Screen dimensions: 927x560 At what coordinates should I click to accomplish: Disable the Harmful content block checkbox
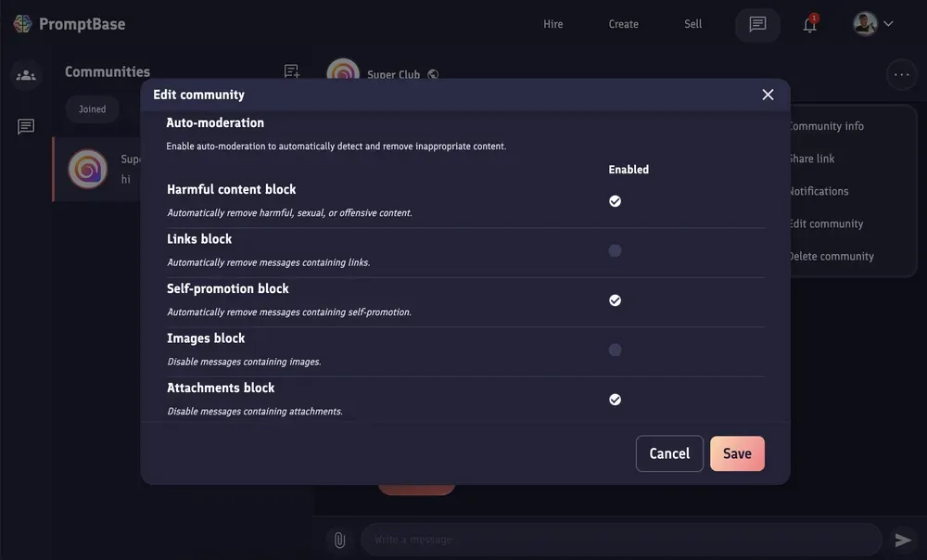point(615,201)
